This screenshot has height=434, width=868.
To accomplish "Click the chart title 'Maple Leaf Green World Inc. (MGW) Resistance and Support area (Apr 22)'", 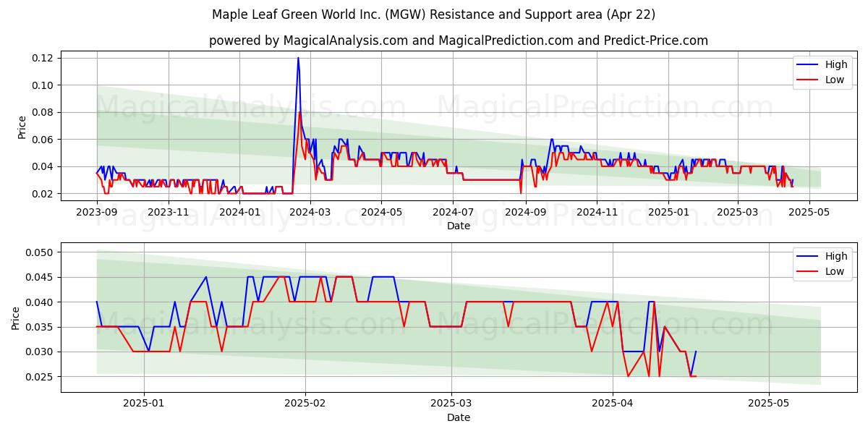I will [434, 14].
